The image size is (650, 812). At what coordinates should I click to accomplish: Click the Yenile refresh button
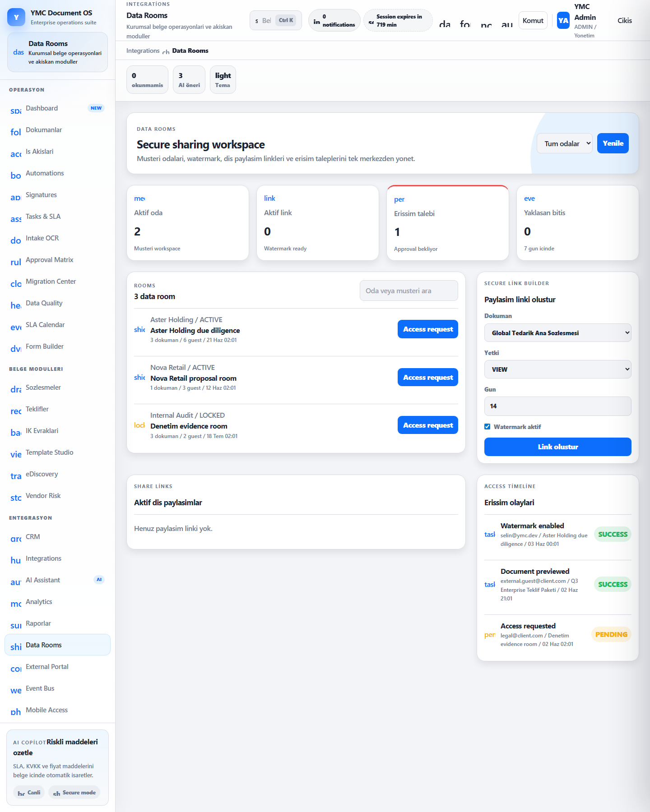click(x=613, y=143)
